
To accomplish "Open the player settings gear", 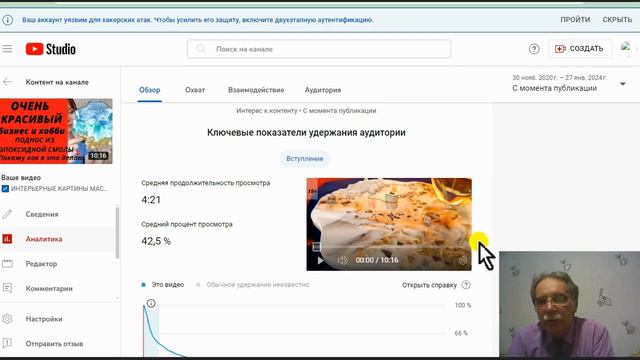I will click(x=462, y=260).
